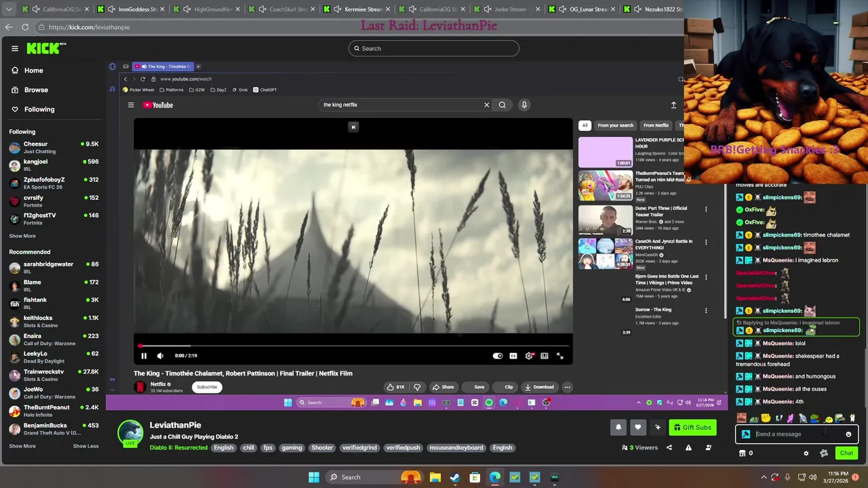Viewport: 868px width, 488px height.
Task: Open Windows Start menu on taskbar
Action: (314, 477)
